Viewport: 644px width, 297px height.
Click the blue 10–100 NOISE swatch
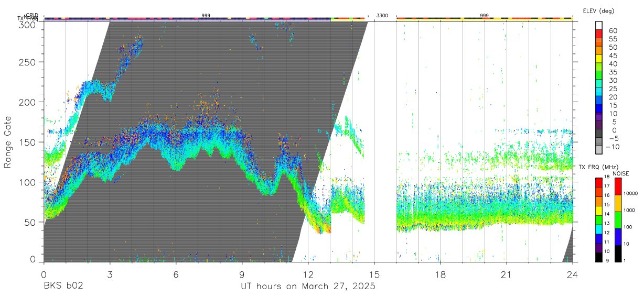click(618, 236)
